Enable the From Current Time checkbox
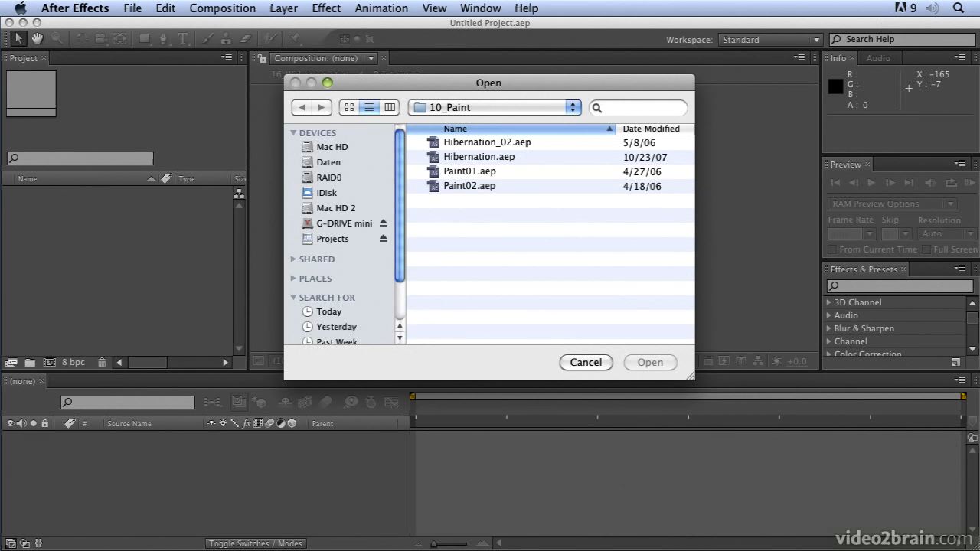Screen dimensions: 980x551 (832, 249)
